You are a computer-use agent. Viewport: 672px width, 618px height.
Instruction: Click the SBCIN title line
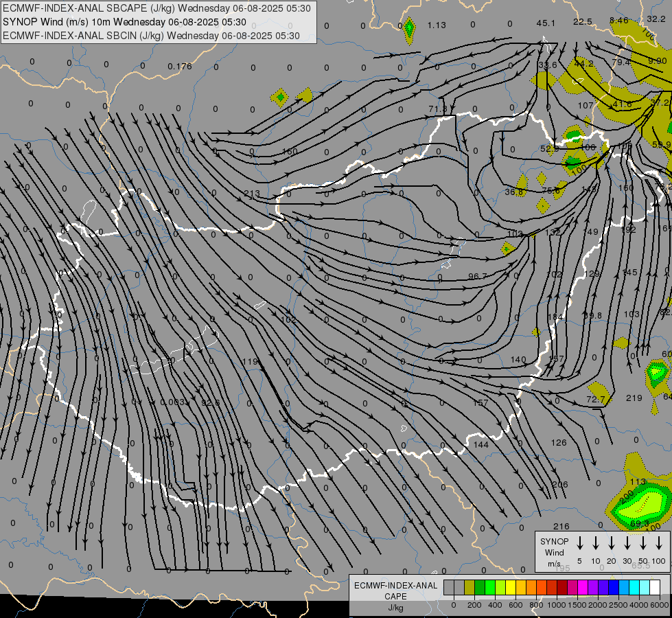point(151,36)
